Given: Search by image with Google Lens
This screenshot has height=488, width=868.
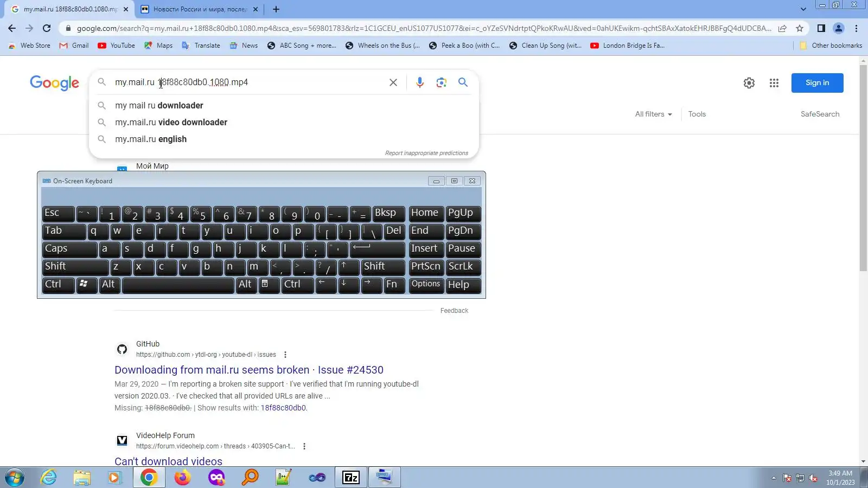Looking at the screenshot, I should (441, 82).
